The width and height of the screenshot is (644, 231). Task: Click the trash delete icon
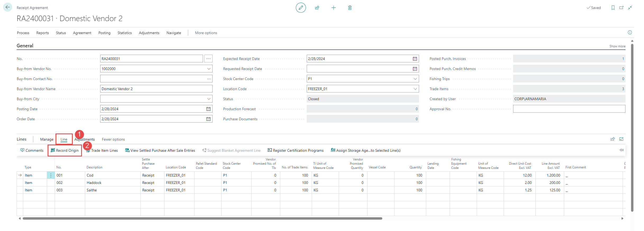tap(350, 8)
